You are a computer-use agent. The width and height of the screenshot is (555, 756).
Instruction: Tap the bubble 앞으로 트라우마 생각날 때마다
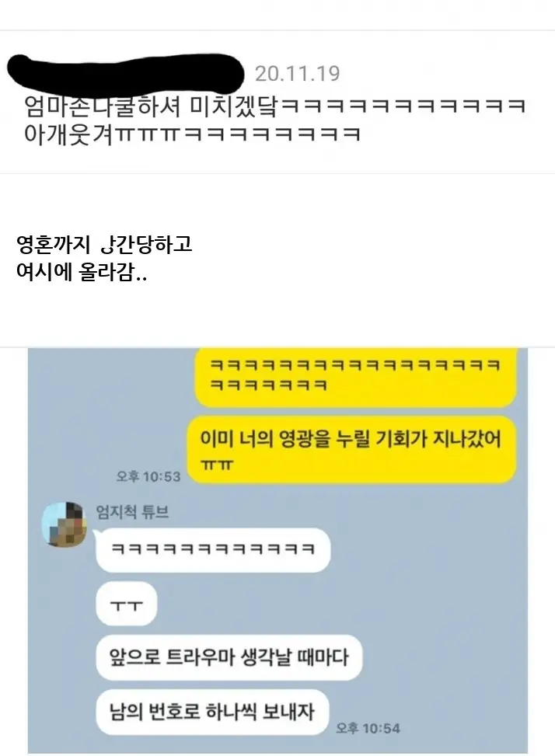229,657
